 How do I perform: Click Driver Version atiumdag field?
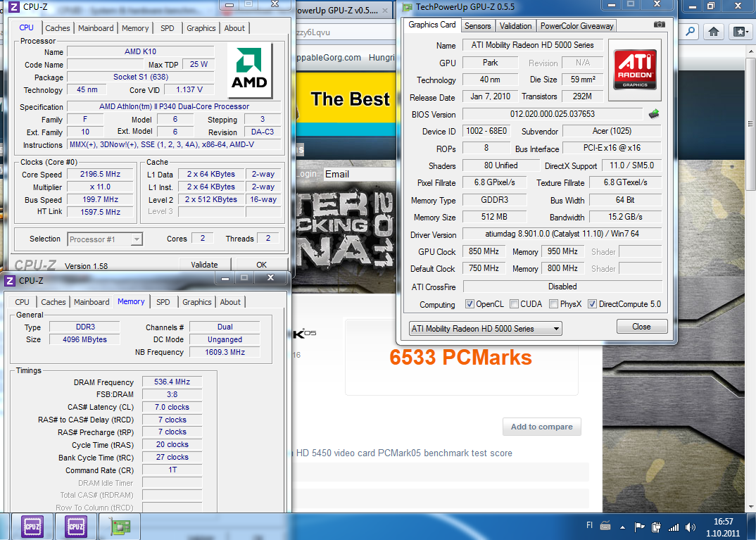pos(562,234)
